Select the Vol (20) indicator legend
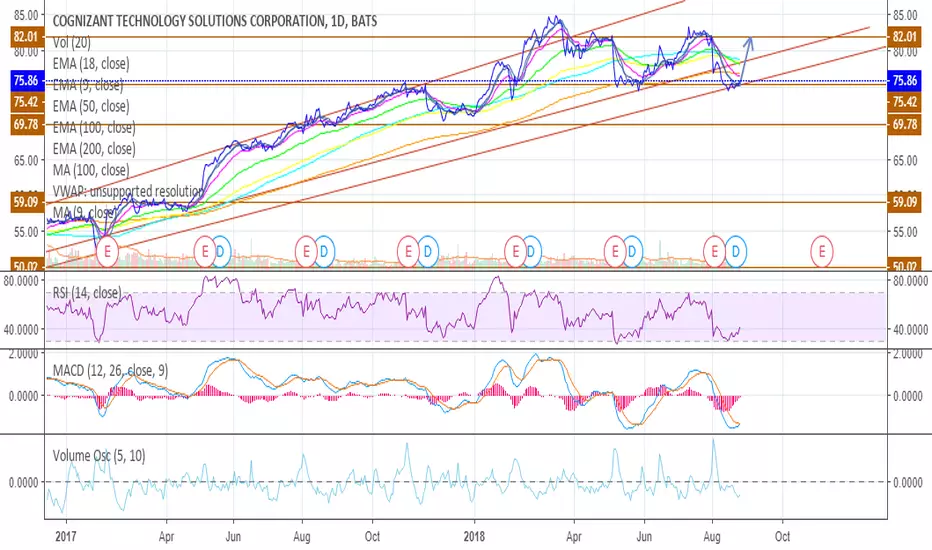Image resolution: width=932 pixels, height=550 pixels. pos(71,42)
